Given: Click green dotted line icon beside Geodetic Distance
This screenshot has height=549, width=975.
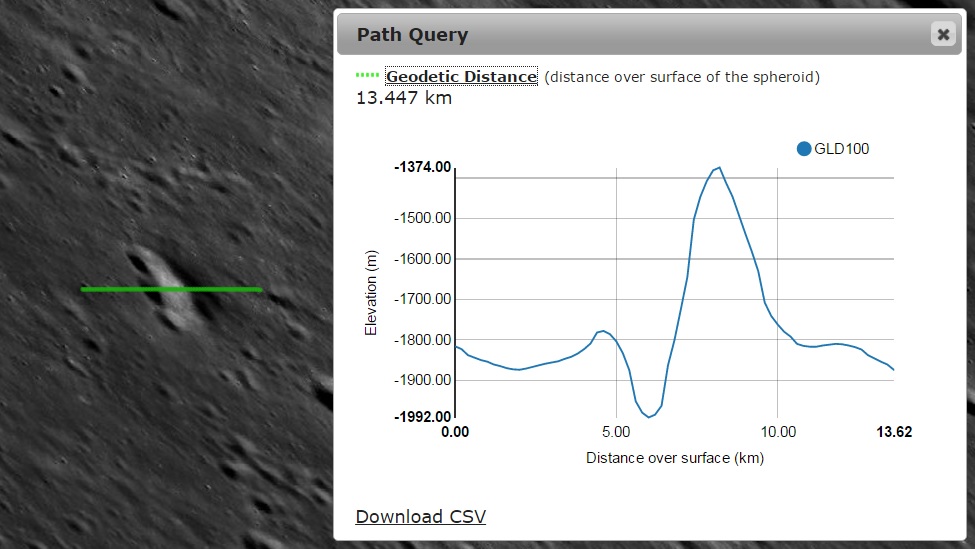Looking at the screenshot, I should [x=368, y=76].
